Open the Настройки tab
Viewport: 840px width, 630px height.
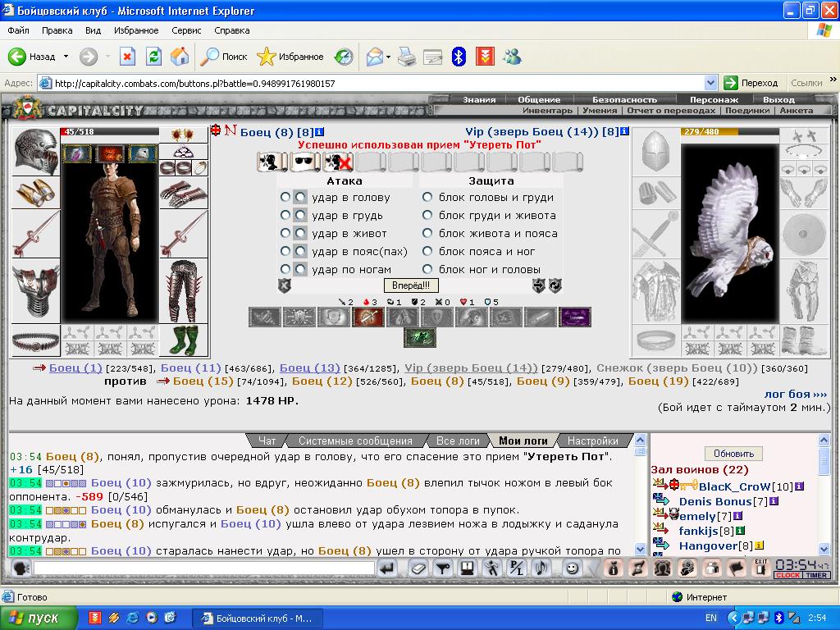(592, 441)
